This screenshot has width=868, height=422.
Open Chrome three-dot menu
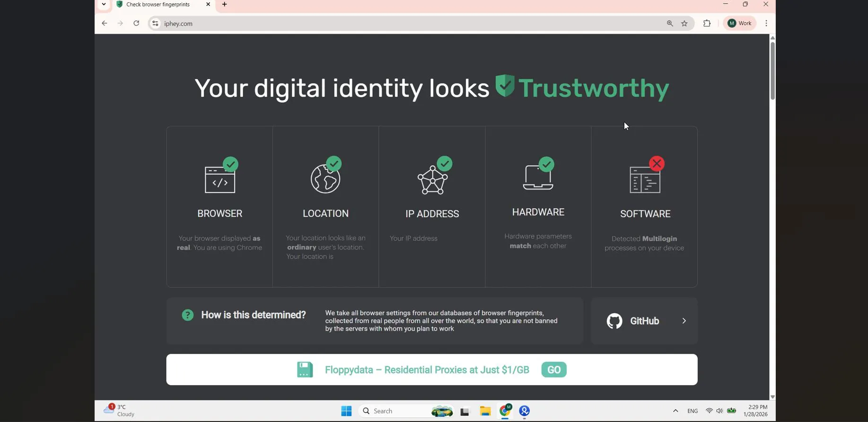pyautogui.click(x=766, y=23)
